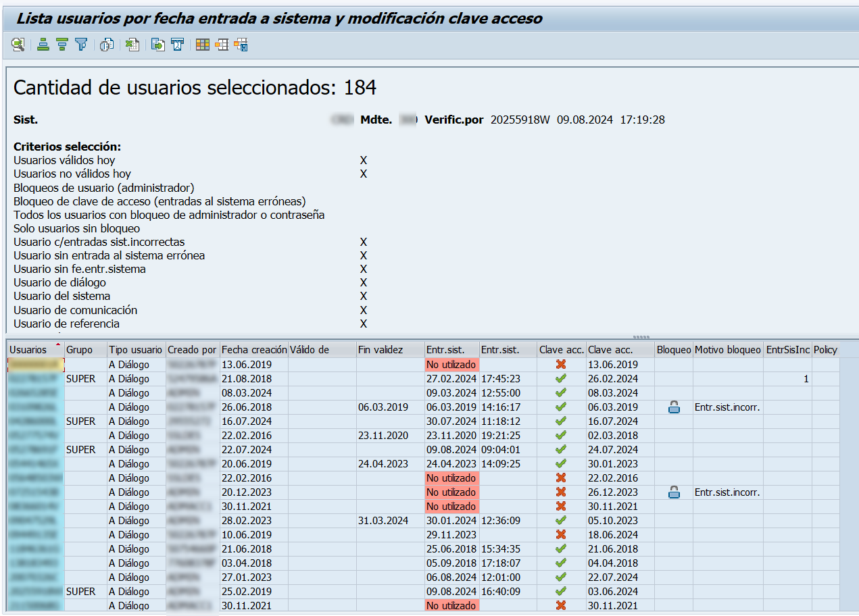
Task: Sort the list in ascending order
Action: point(43,45)
